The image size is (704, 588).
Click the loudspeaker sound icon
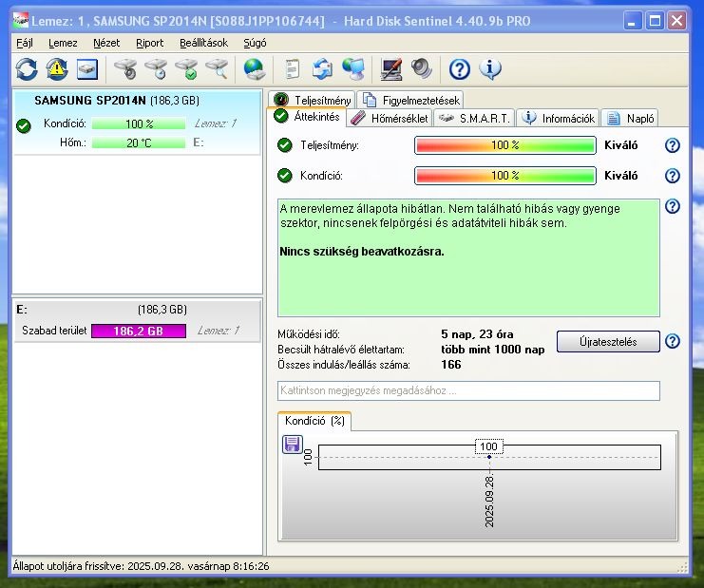pos(422,69)
